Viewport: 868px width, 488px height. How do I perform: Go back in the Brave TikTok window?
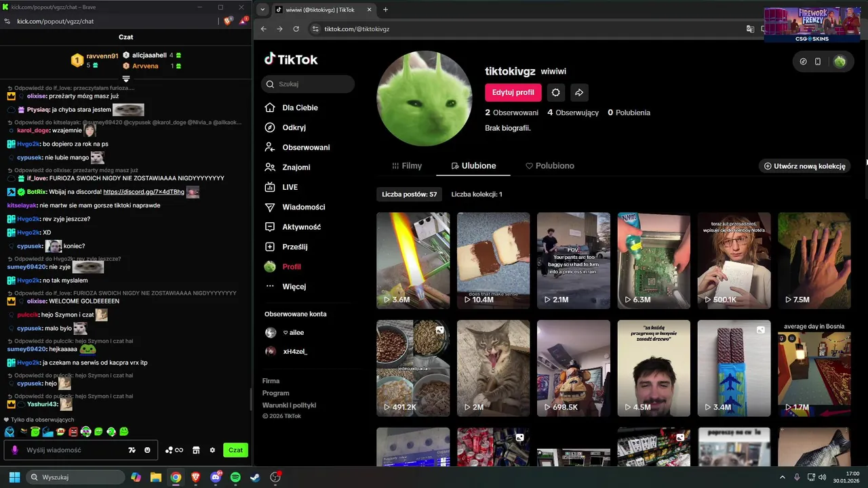pyautogui.click(x=263, y=29)
